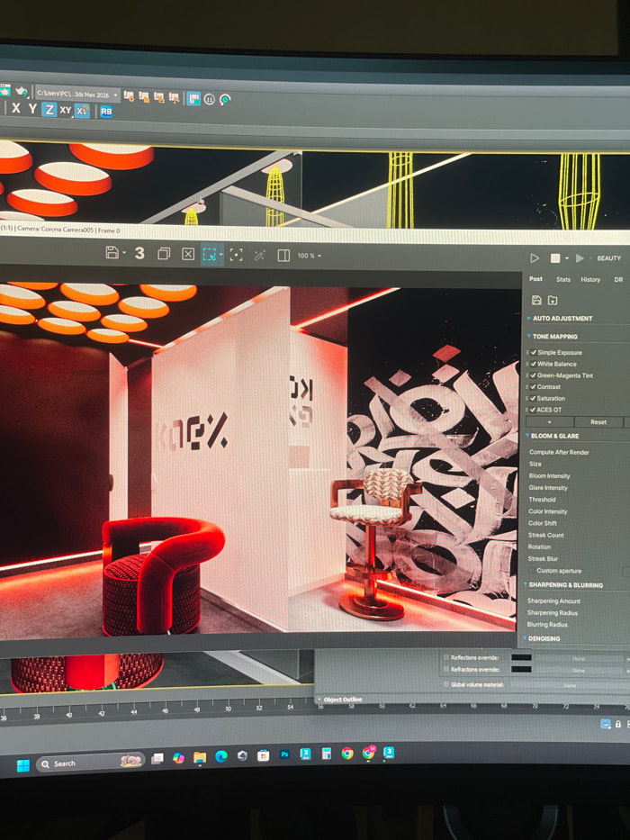Click the third orange render toolbar icon
The height and width of the screenshot is (840, 630).
coord(159,97)
